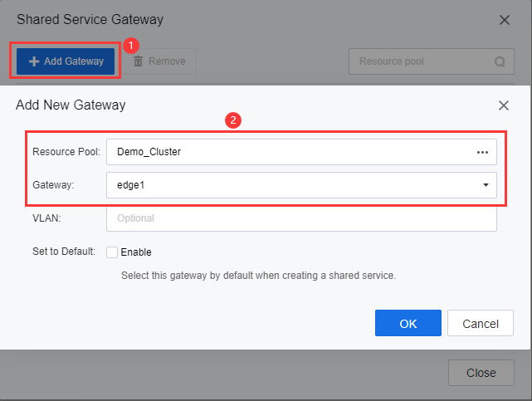The height and width of the screenshot is (401, 532).
Task: Click the Remove button label
Action: click(x=166, y=61)
